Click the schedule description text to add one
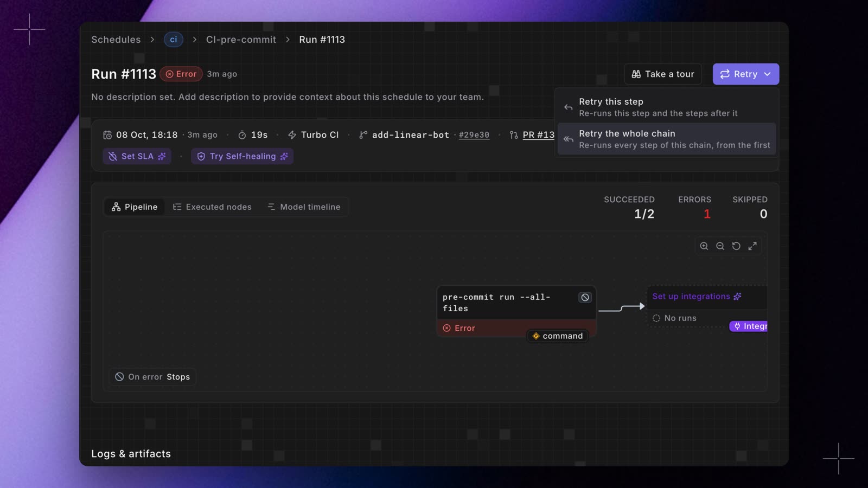This screenshot has height=488, width=868. (288, 97)
